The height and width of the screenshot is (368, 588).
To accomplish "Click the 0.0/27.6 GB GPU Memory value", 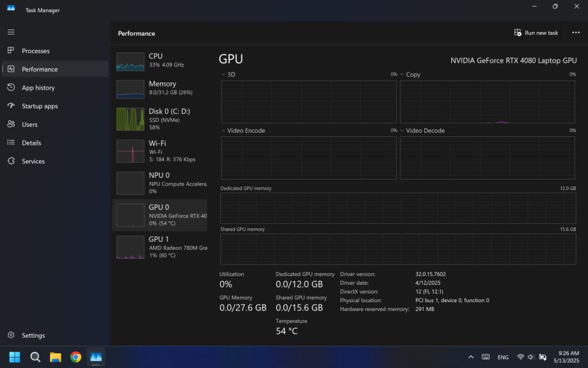I will (242, 308).
